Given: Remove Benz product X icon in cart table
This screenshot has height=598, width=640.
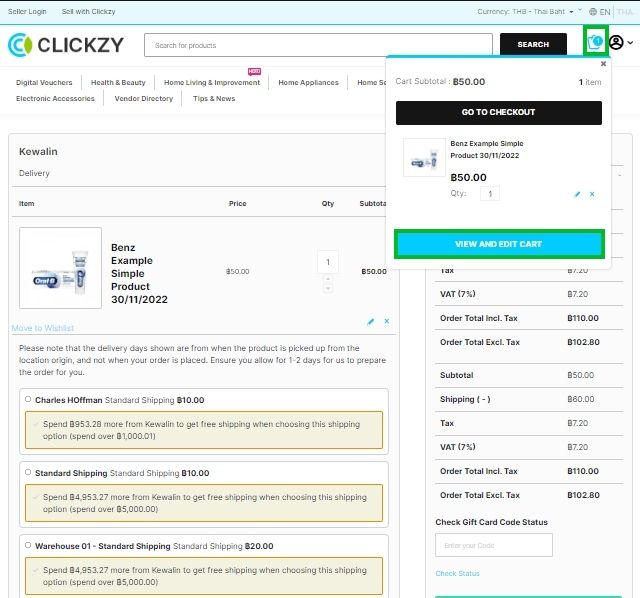Looking at the screenshot, I should 387,321.
